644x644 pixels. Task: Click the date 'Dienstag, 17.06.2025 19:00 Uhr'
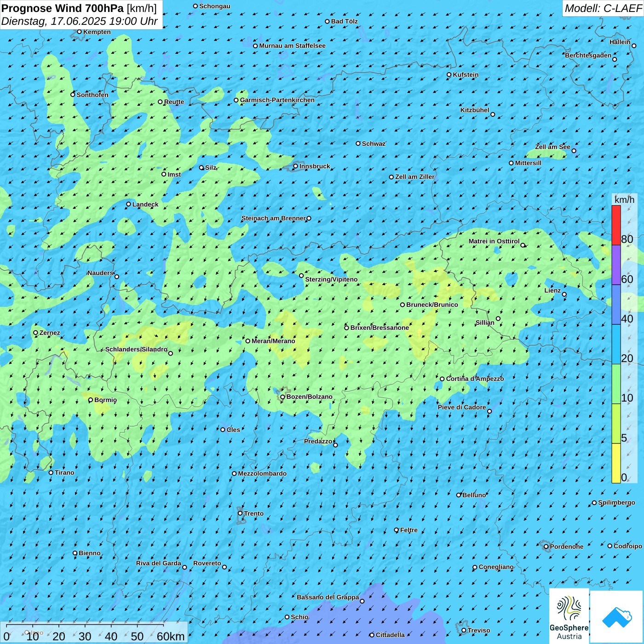(80, 21)
